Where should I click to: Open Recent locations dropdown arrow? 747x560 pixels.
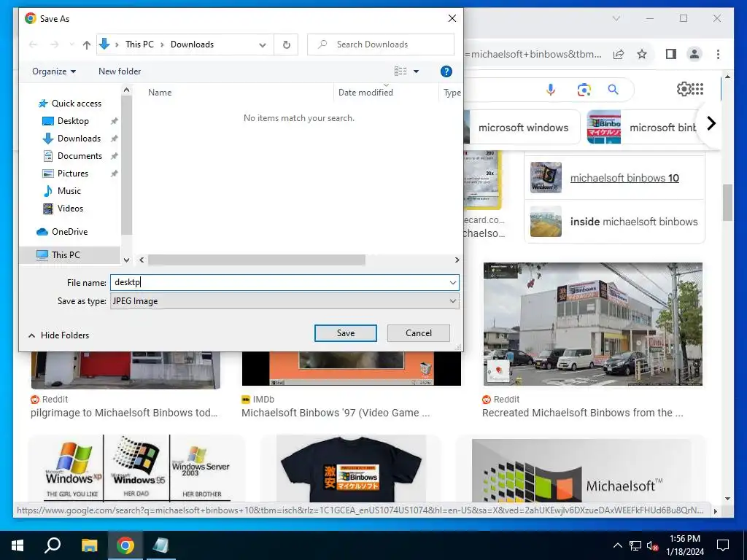pos(71,44)
